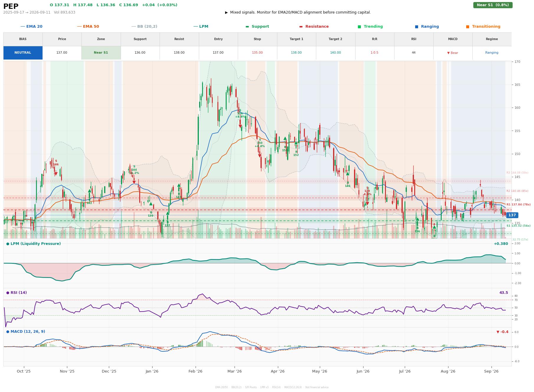Click the high value H 137.48

tap(83, 5)
